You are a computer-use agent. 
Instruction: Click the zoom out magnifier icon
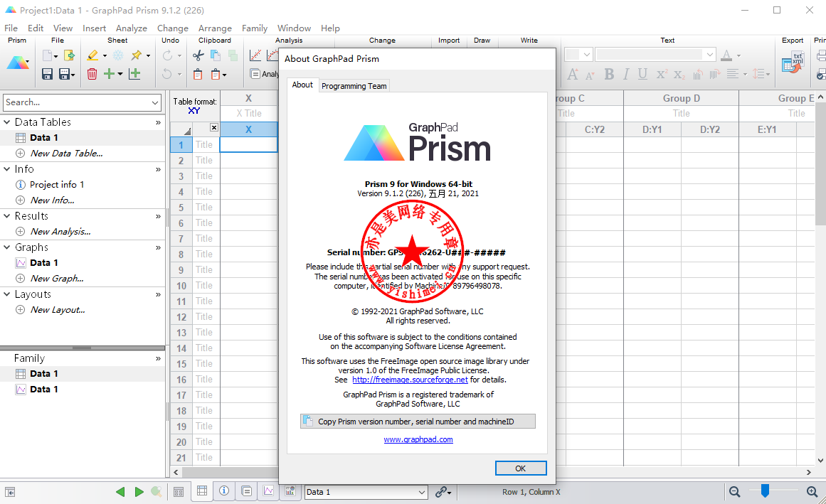(x=734, y=492)
